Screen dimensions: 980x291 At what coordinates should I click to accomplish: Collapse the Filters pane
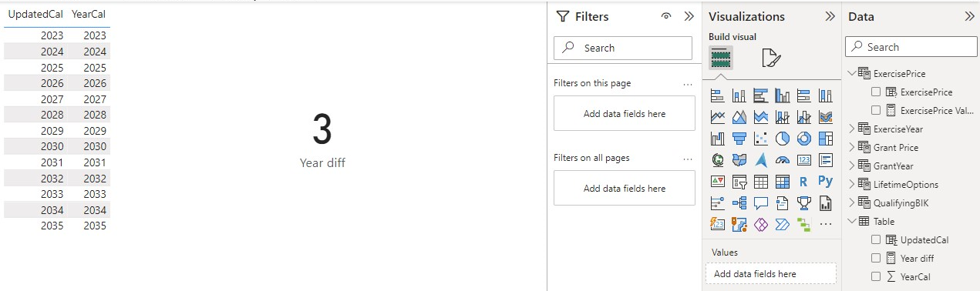pos(689,16)
